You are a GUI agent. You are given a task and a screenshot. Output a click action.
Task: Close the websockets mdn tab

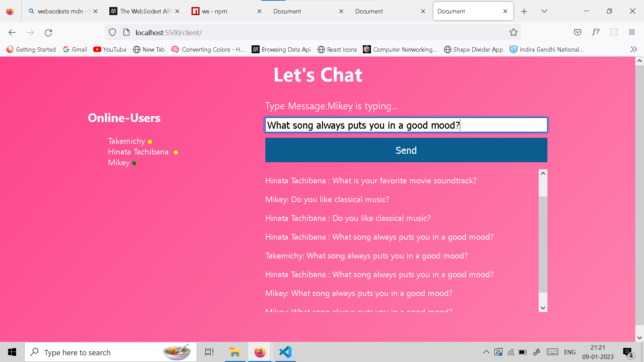95,11
